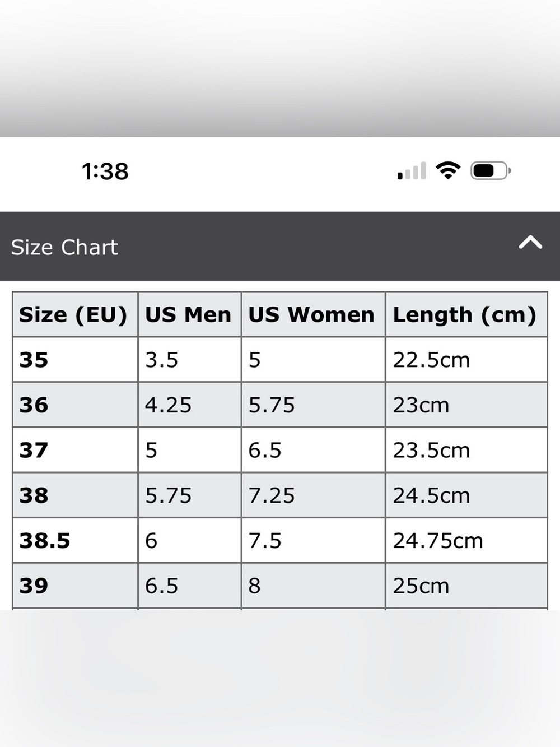Tap the cellular signal bars icon
The height and width of the screenshot is (747, 560).
tap(412, 171)
